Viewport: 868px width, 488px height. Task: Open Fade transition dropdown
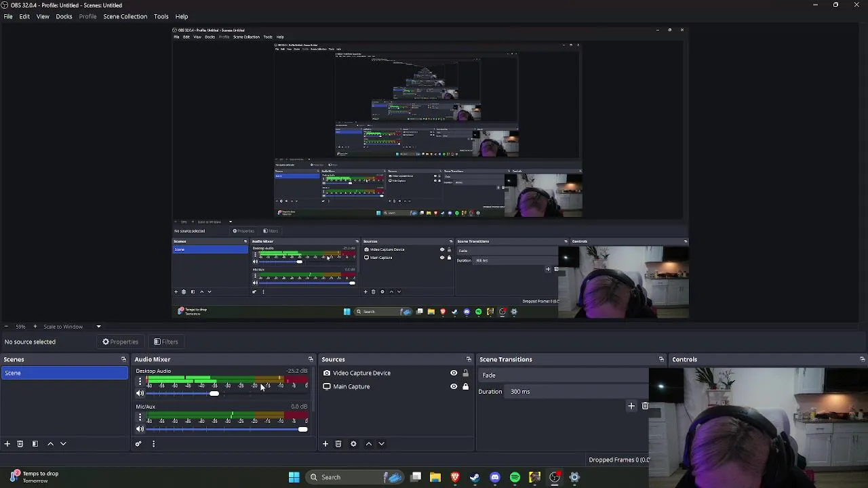click(x=563, y=375)
